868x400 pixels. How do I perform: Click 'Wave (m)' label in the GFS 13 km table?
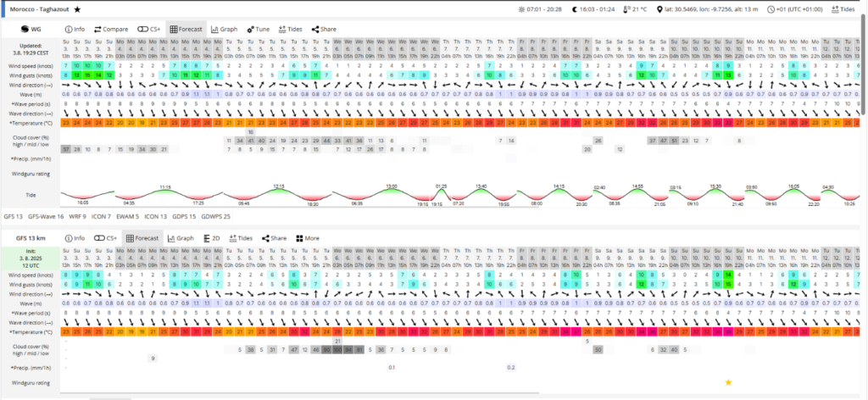click(x=30, y=303)
